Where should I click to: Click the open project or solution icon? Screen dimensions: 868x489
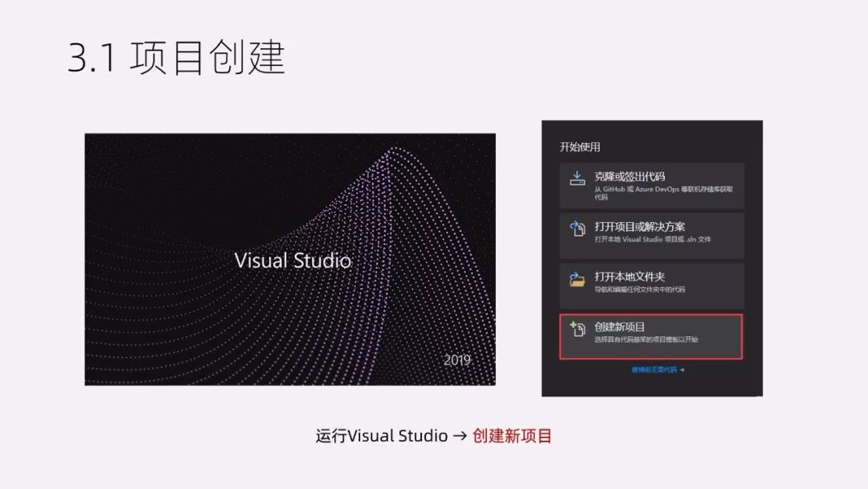coord(577,229)
